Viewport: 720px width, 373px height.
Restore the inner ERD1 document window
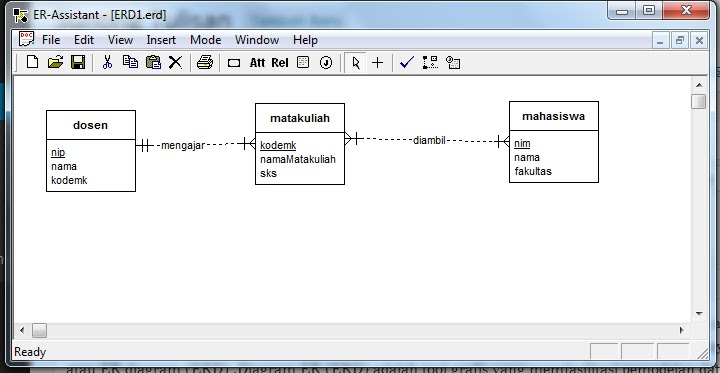tap(680, 41)
